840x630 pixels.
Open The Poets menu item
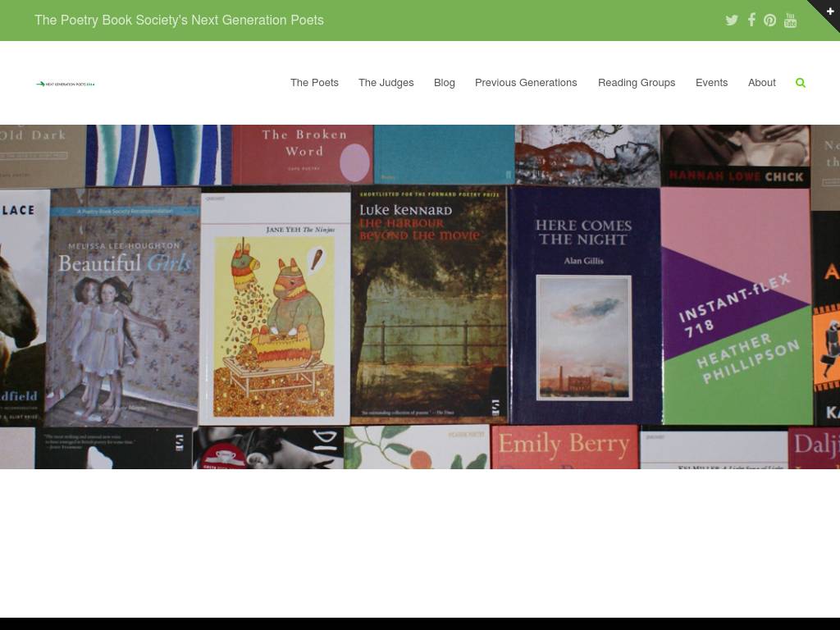tap(314, 83)
